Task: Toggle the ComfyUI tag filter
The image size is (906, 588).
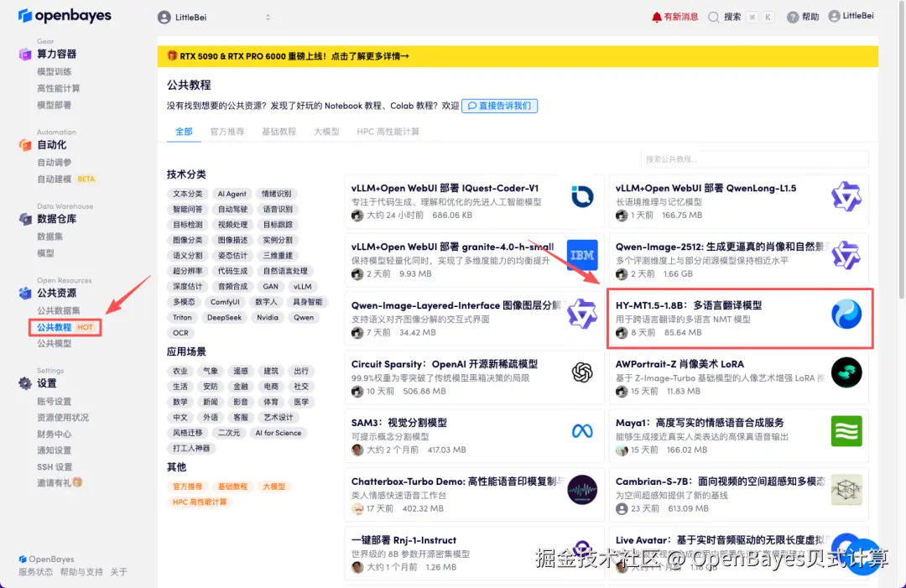Action: (x=225, y=301)
